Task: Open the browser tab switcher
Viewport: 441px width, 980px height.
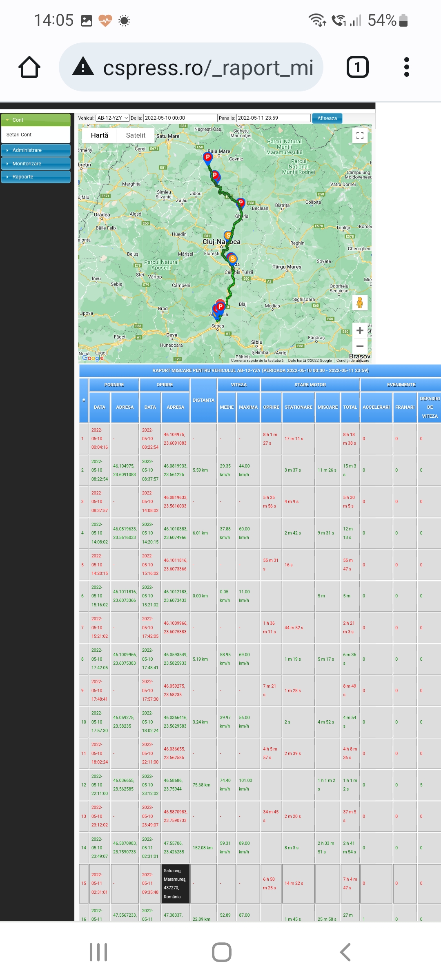Action: click(x=357, y=67)
